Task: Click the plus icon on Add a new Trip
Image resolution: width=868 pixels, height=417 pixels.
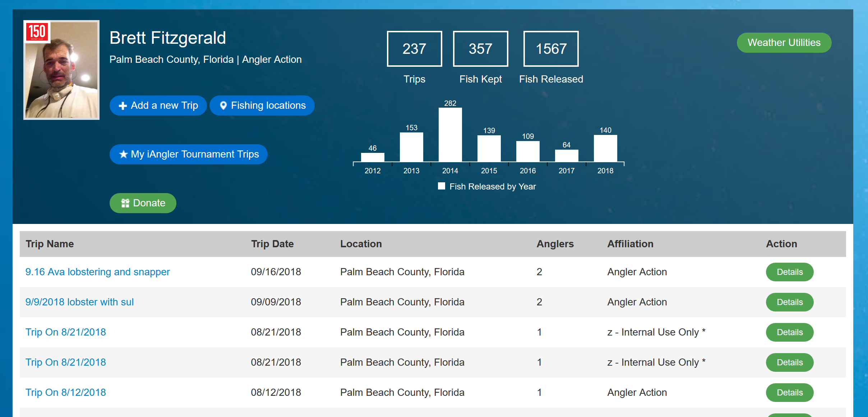Action: [x=123, y=106]
